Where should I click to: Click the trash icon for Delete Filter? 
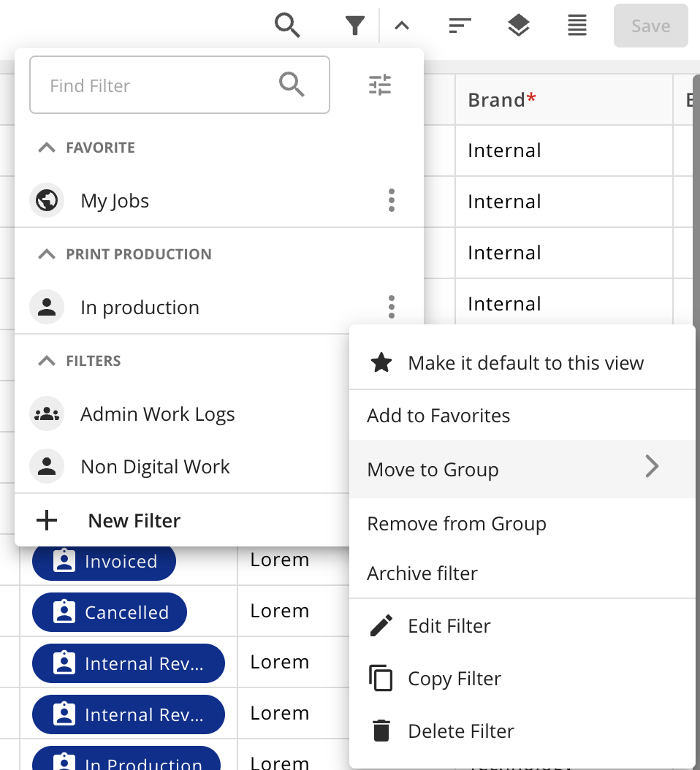(381, 731)
